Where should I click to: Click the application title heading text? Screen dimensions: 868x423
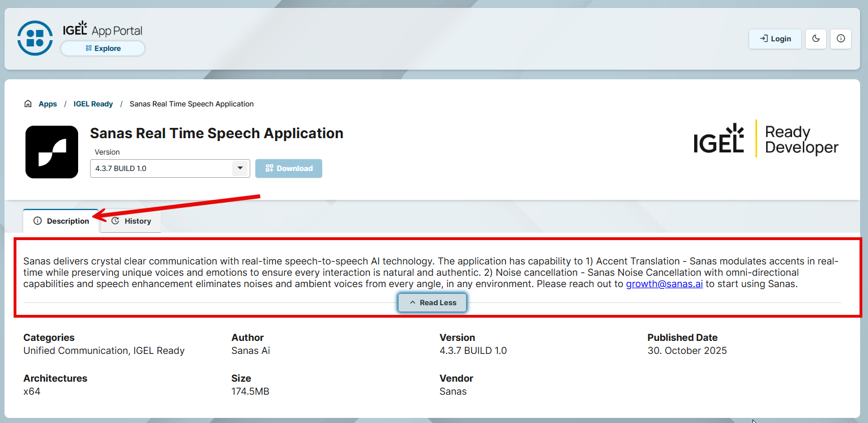click(216, 133)
